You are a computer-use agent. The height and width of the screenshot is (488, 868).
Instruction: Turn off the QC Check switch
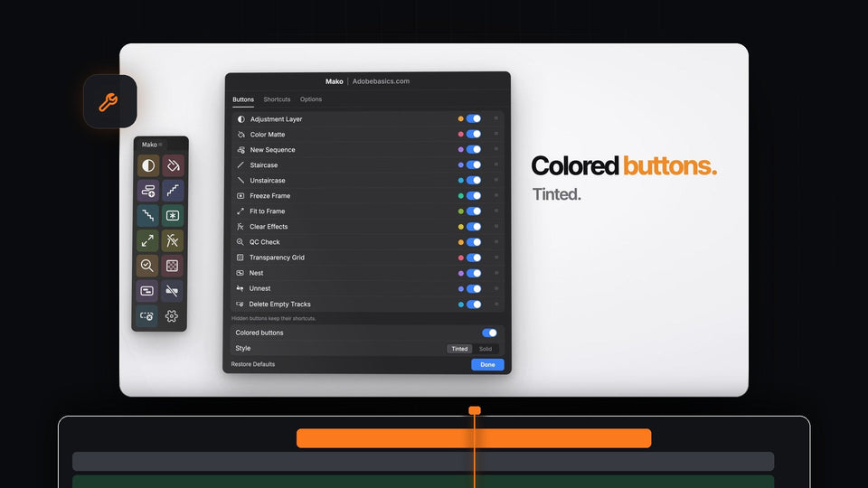pyautogui.click(x=473, y=242)
